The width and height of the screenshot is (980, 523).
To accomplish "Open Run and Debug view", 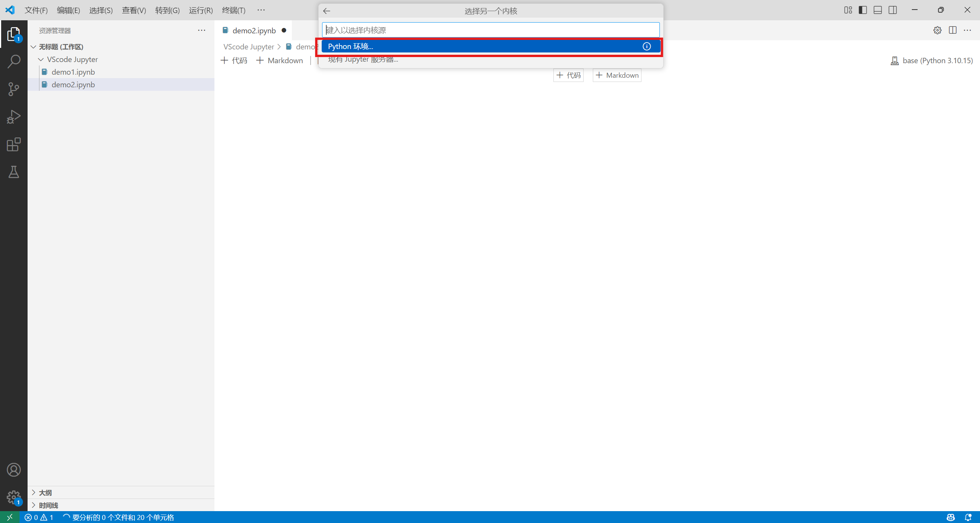I will pyautogui.click(x=14, y=116).
